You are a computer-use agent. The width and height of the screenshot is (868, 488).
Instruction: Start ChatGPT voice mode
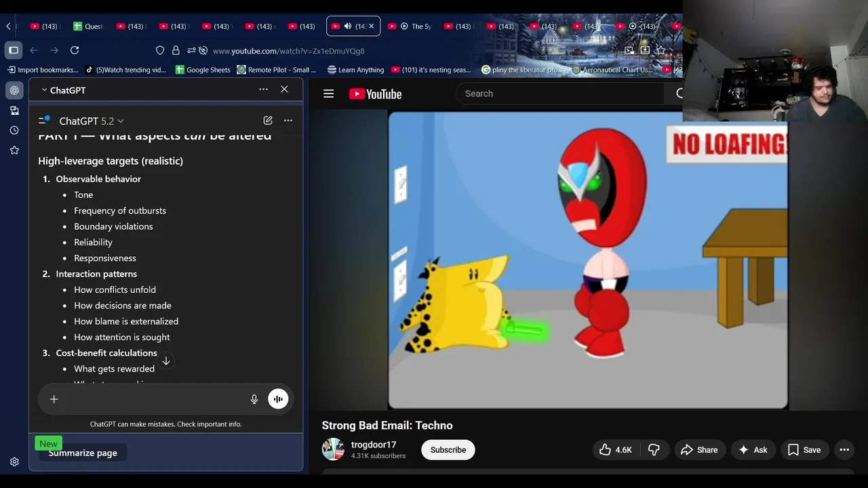pyautogui.click(x=278, y=399)
